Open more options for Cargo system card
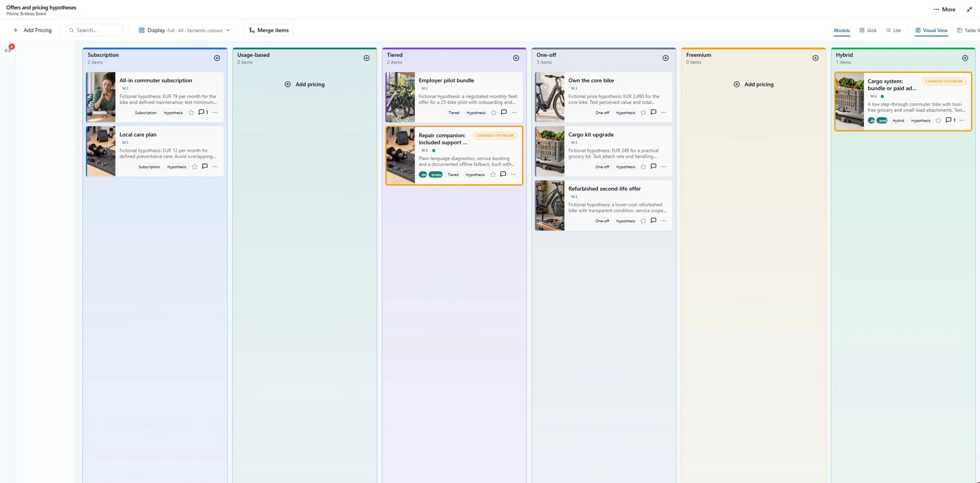This screenshot has height=483, width=980. pos(963,120)
